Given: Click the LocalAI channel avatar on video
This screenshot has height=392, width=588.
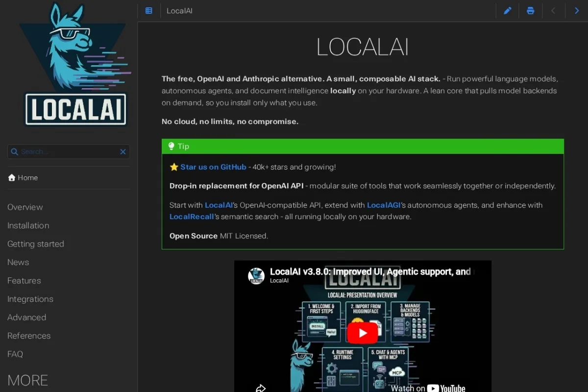Looking at the screenshot, I should [x=256, y=276].
